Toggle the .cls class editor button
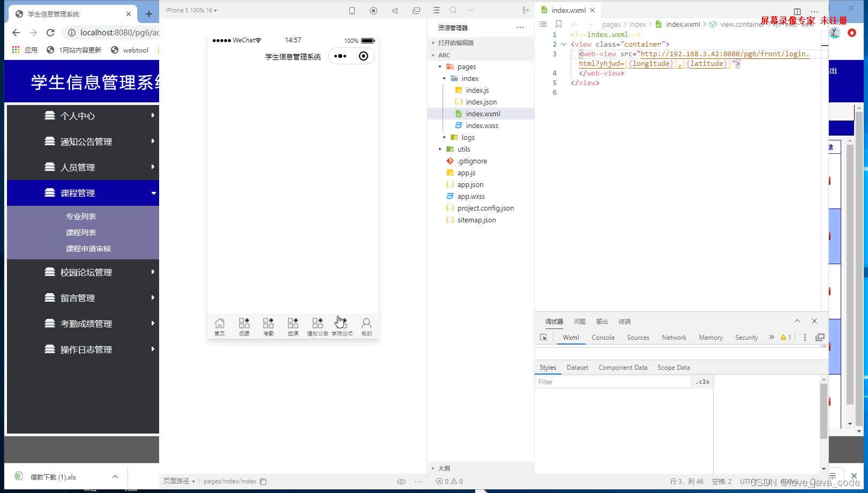Image resolution: width=868 pixels, height=493 pixels. click(702, 382)
